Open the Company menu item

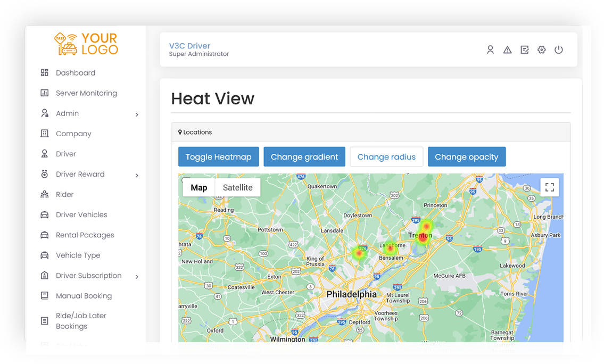tap(73, 134)
